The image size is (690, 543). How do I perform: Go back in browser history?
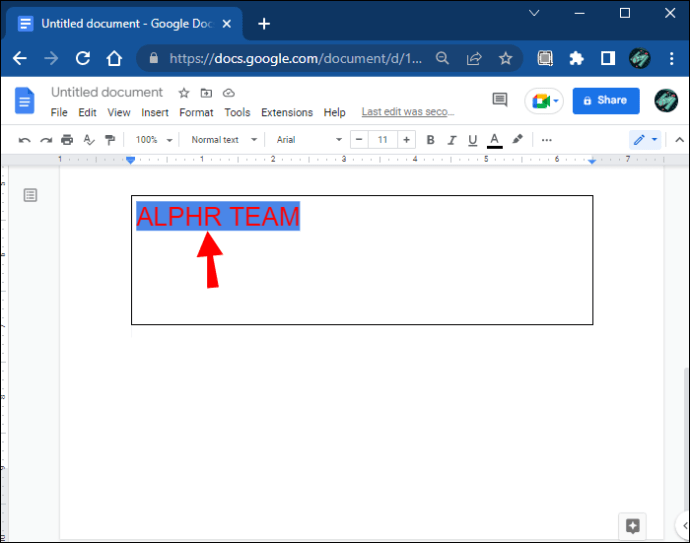(20, 58)
